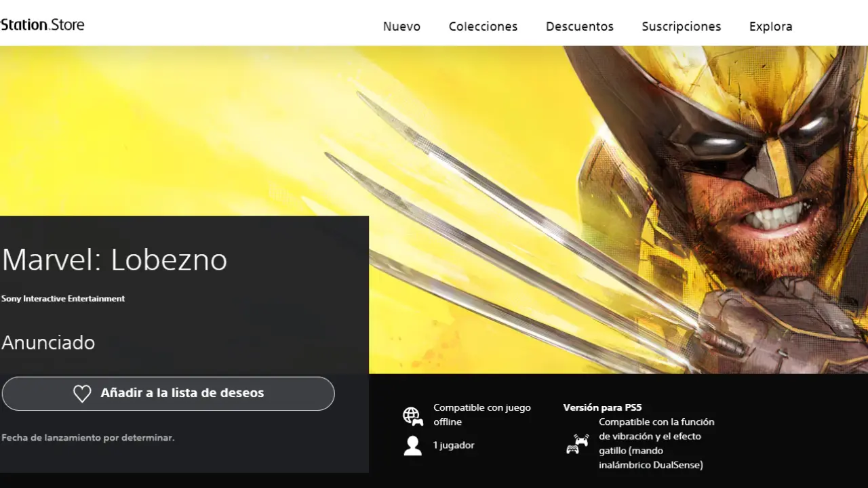Go to the PlayStation Store logo home

[42, 25]
